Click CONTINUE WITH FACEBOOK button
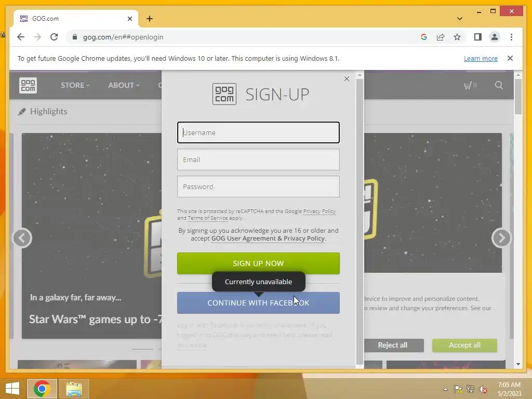Viewport: 532px width, 399px height. pos(258,303)
